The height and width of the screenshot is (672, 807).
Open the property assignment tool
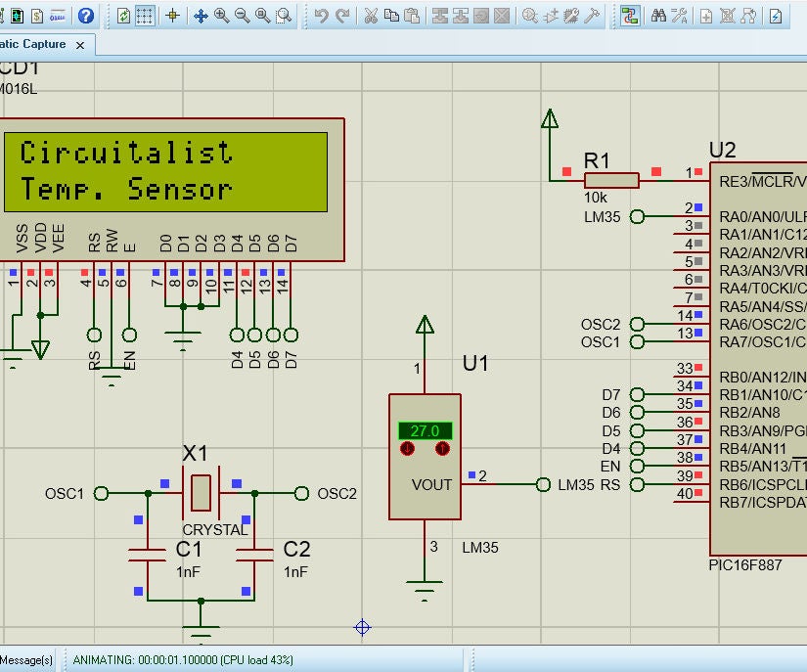pos(679,15)
